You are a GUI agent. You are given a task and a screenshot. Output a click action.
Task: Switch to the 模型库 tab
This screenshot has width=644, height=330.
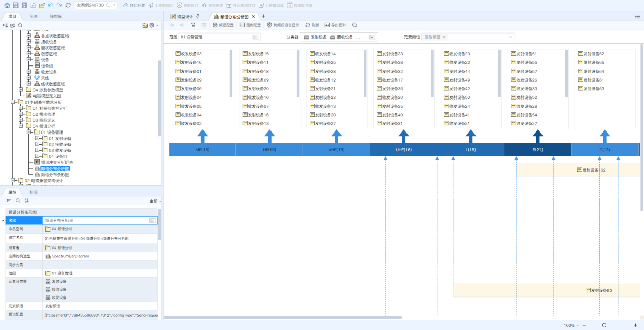point(56,16)
